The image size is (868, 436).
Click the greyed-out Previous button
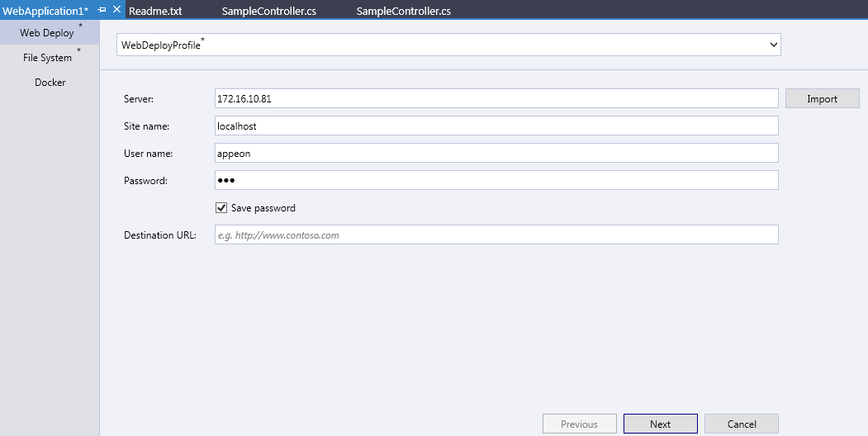click(x=579, y=424)
